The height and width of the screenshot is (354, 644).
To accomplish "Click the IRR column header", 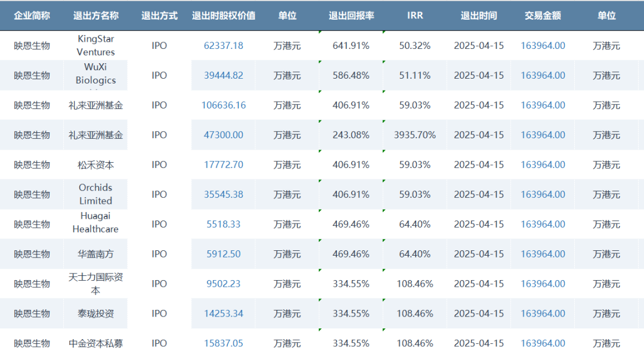I will click(415, 16).
